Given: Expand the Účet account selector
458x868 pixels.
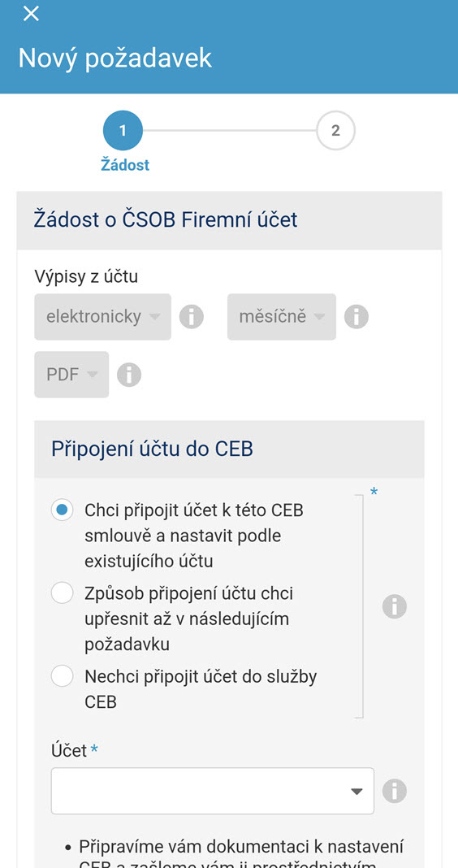Looking at the screenshot, I should (x=213, y=791).
